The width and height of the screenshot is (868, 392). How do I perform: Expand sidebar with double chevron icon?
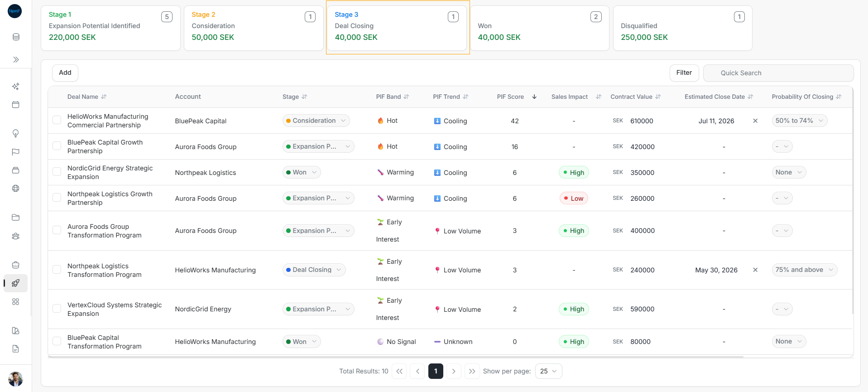pyautogui.click(x=16, y=59)
